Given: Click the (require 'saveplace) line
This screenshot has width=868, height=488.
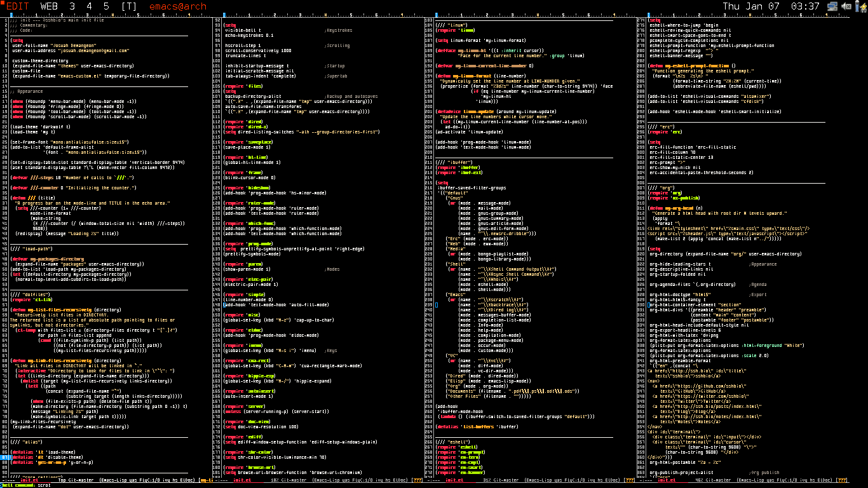Looking at the screenshot, I should (x=248, y=142).
